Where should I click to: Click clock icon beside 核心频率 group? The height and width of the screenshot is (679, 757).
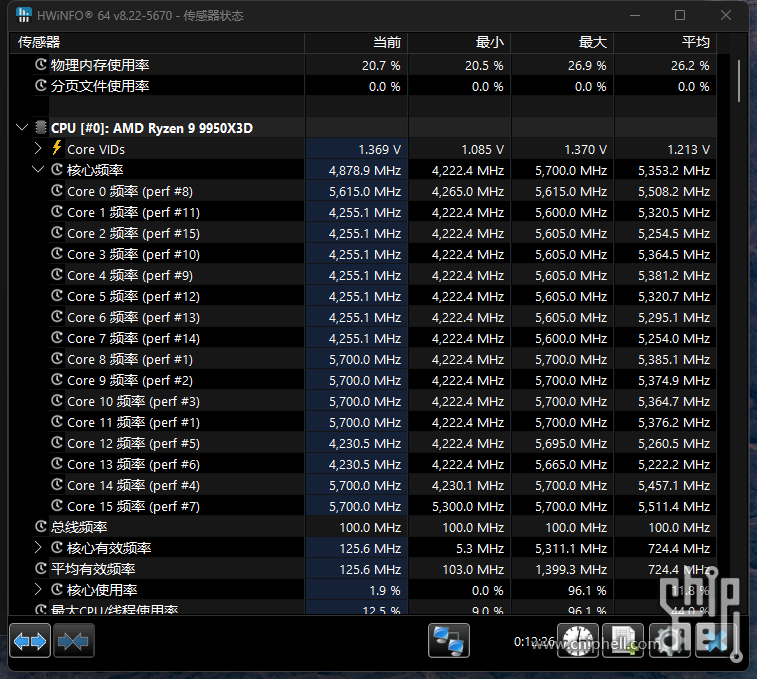pos(57,169)
